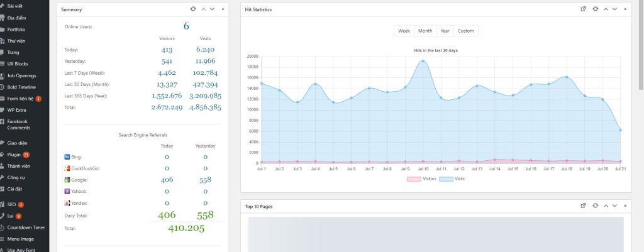This screenshot has height=252, width=644.
Task: Click the Facebook Comments sidebar icon
Action: point(3,121)
